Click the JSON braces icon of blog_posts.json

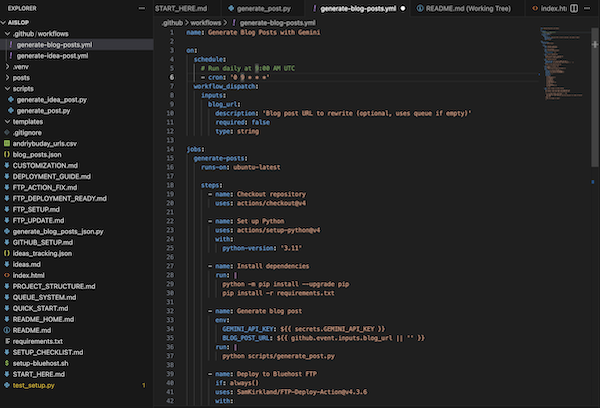coord(6,154)
